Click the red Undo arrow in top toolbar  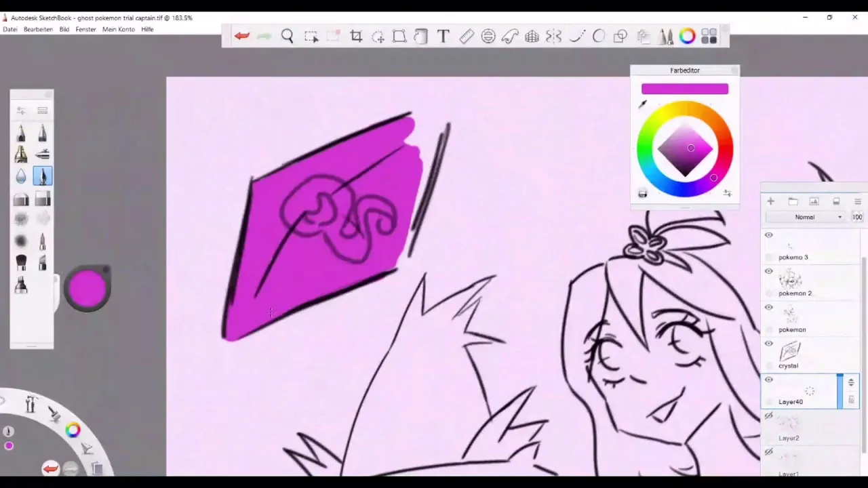tap(242, 36)
